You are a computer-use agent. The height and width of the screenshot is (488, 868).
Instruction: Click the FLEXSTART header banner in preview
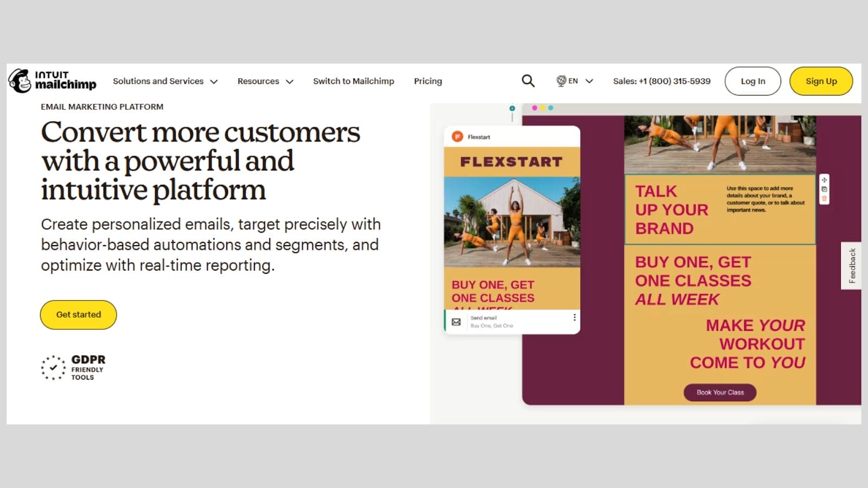coord(512,162)
